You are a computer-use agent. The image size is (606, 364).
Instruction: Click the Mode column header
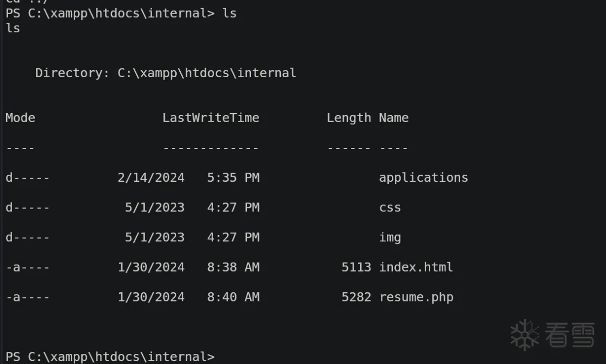20,118
